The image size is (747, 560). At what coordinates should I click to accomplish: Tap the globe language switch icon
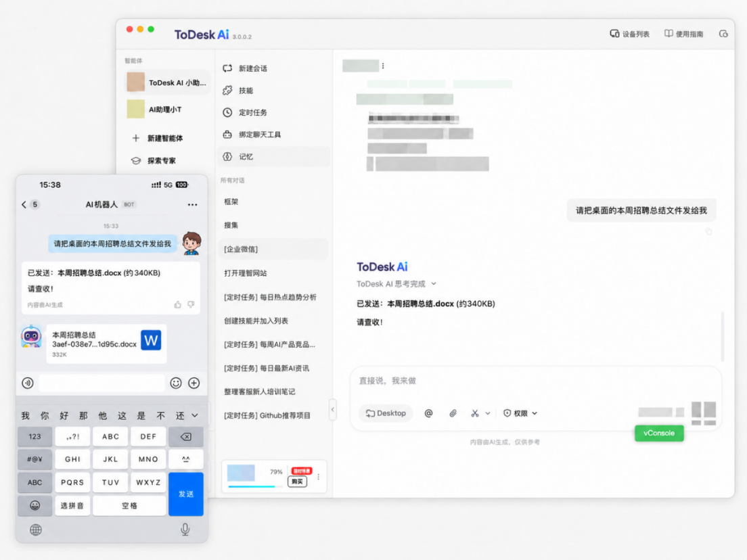click(x=36, y=530)
